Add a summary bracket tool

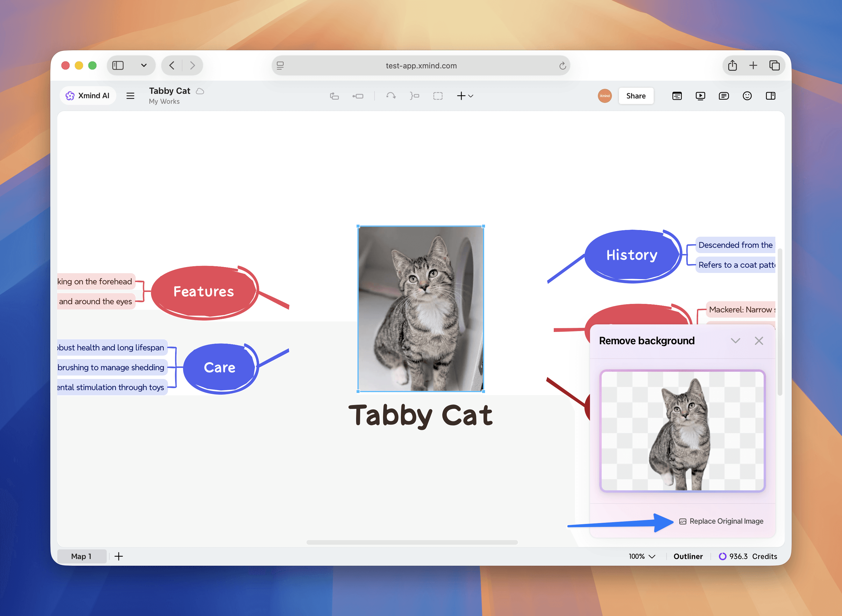coord(414,96)
